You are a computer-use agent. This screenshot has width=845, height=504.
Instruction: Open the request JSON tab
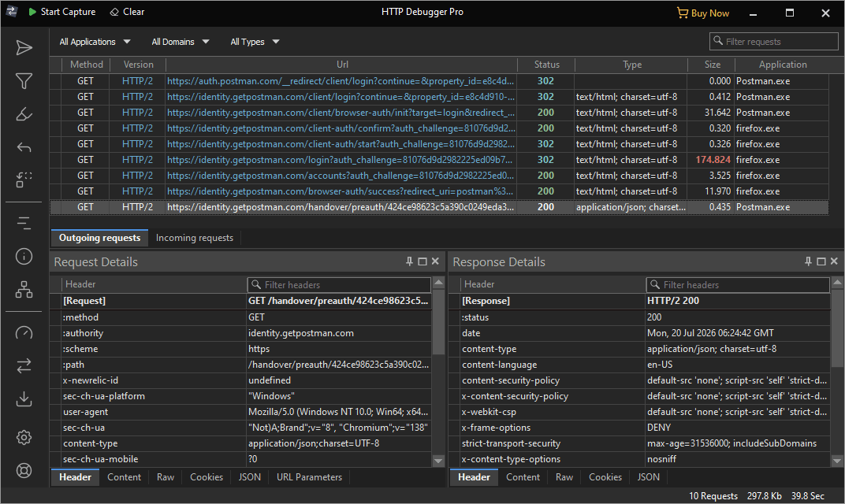point(250,477)
